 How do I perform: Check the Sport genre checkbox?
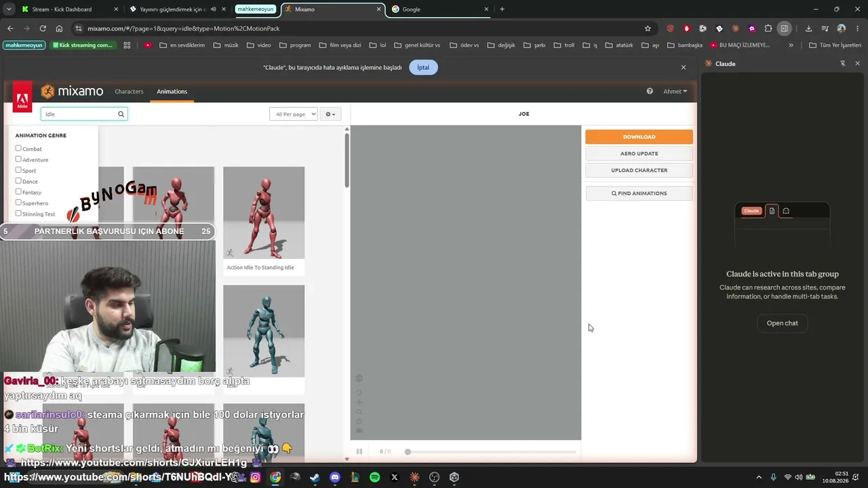(x=18, y=170)
